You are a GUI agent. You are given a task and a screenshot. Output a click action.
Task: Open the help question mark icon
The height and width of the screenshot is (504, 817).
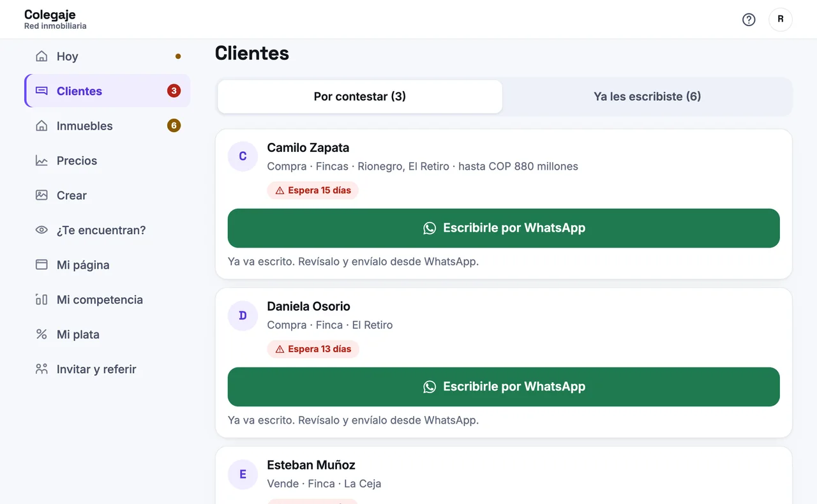click(749, 20)
